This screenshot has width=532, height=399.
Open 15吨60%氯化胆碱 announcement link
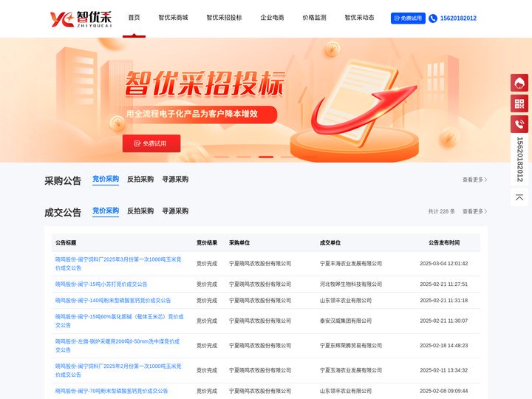[119, 321]
